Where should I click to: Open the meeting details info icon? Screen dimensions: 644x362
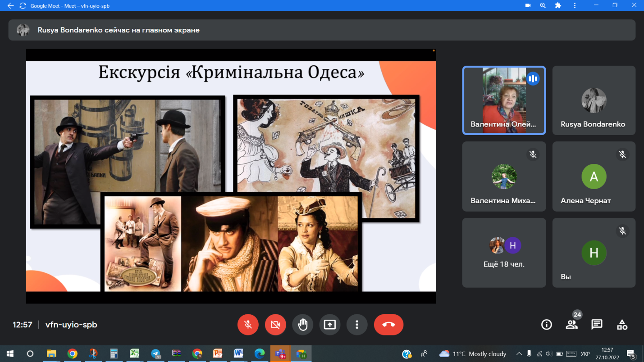pos(546,325)
